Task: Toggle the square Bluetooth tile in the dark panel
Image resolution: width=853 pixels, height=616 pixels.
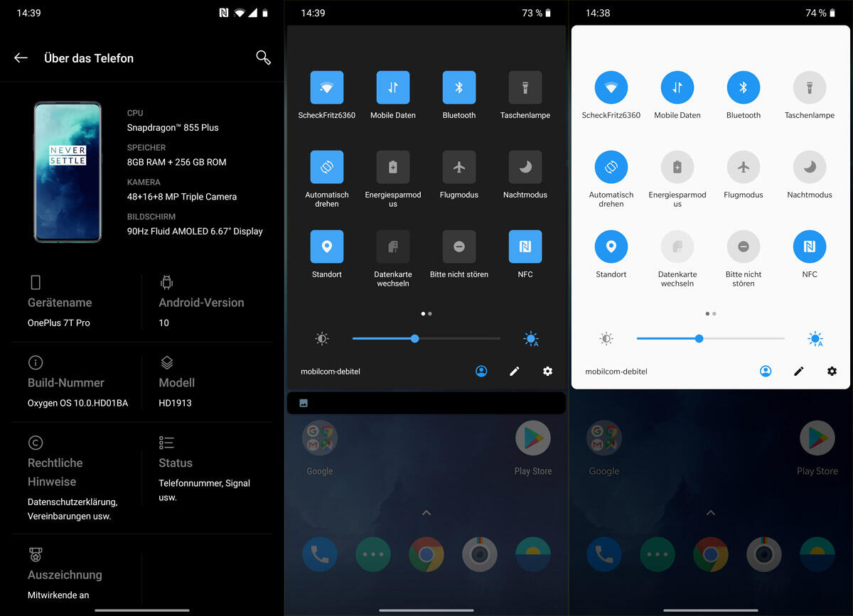Action: 459,87
